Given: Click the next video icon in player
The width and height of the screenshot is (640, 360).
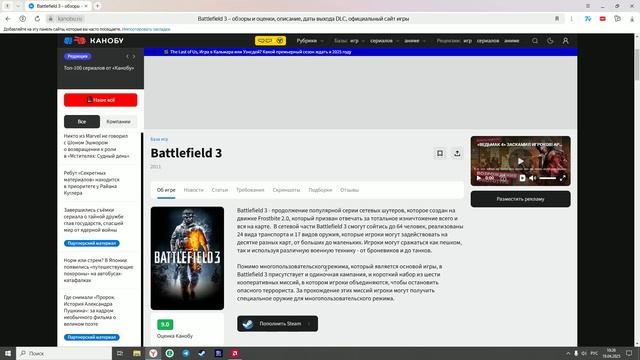Looking at the screenshot, I should 522,178.
